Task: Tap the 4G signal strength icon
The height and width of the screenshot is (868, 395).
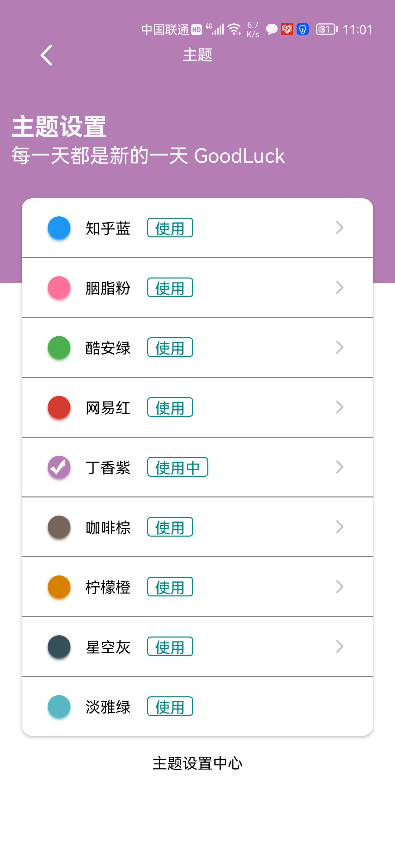Action: click(215, 29)
